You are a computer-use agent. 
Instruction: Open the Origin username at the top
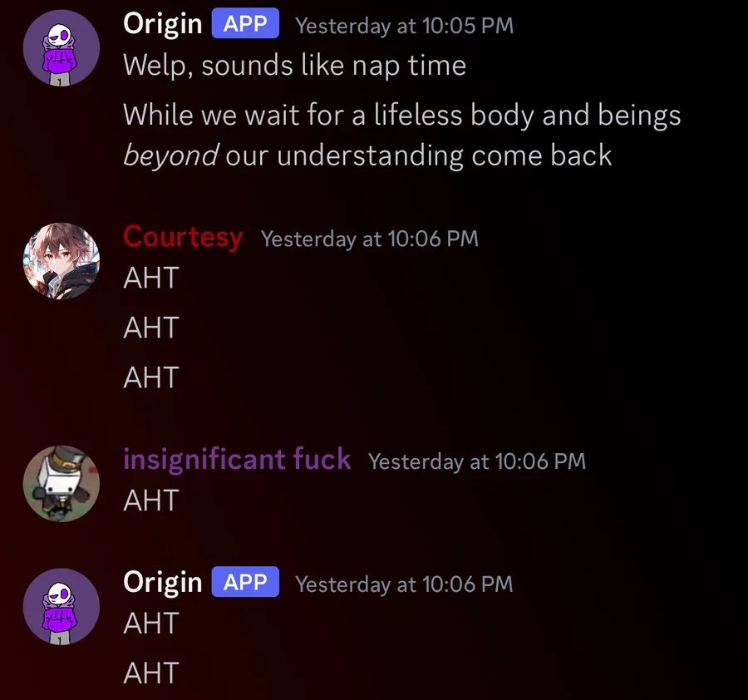coord(163,24)
